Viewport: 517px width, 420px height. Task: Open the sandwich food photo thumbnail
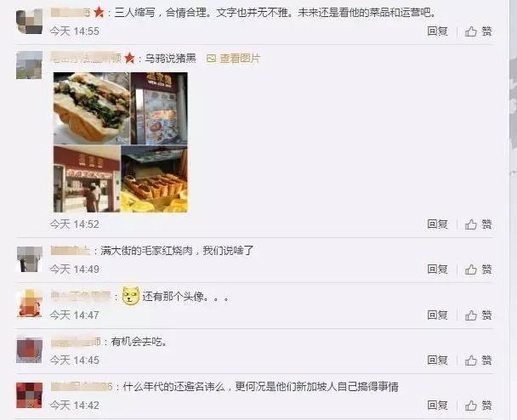[92, 108]
